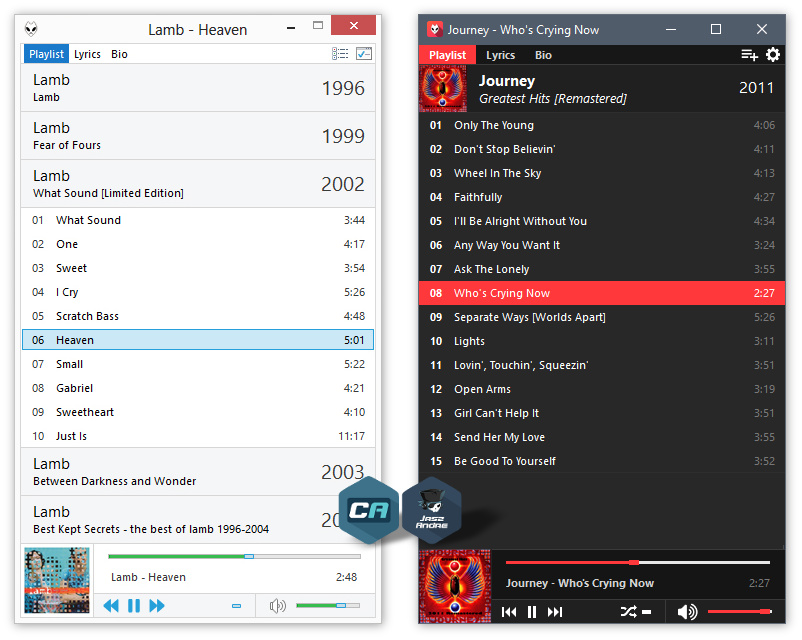Open Lyrics tab in light player
The image size is (802, 640).
[87, 54]
